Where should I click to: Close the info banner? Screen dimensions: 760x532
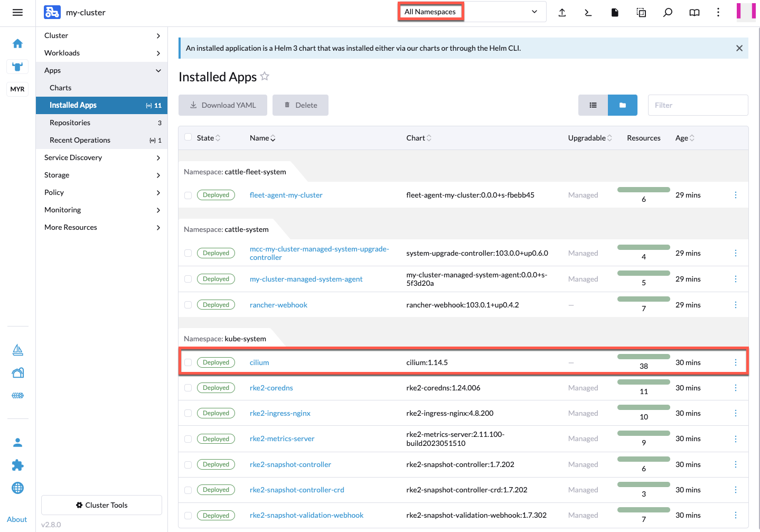pos(739,48)
